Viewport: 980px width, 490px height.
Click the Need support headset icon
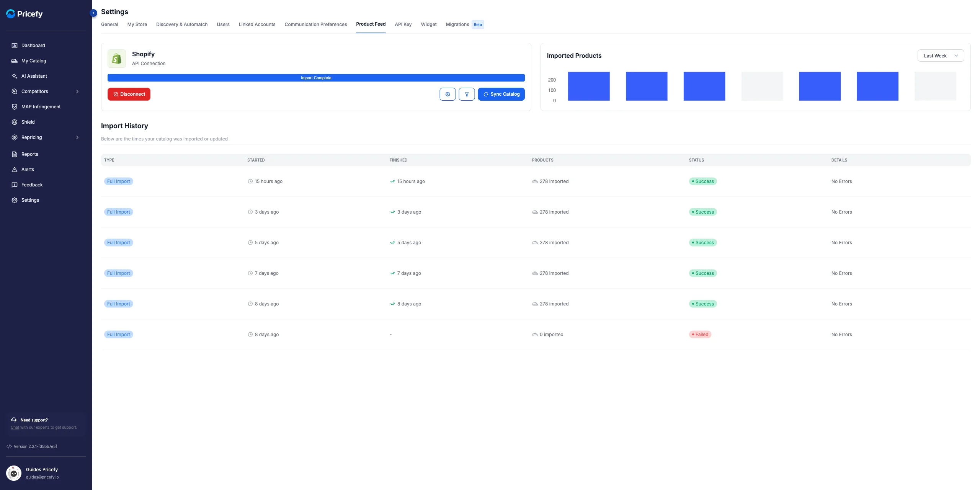(14, 420)
